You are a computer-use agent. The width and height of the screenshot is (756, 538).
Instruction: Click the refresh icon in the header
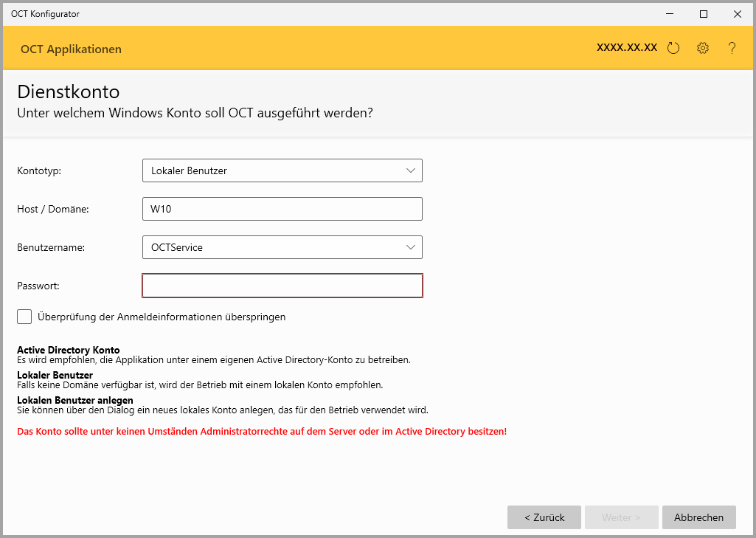(x=673, y=49)
